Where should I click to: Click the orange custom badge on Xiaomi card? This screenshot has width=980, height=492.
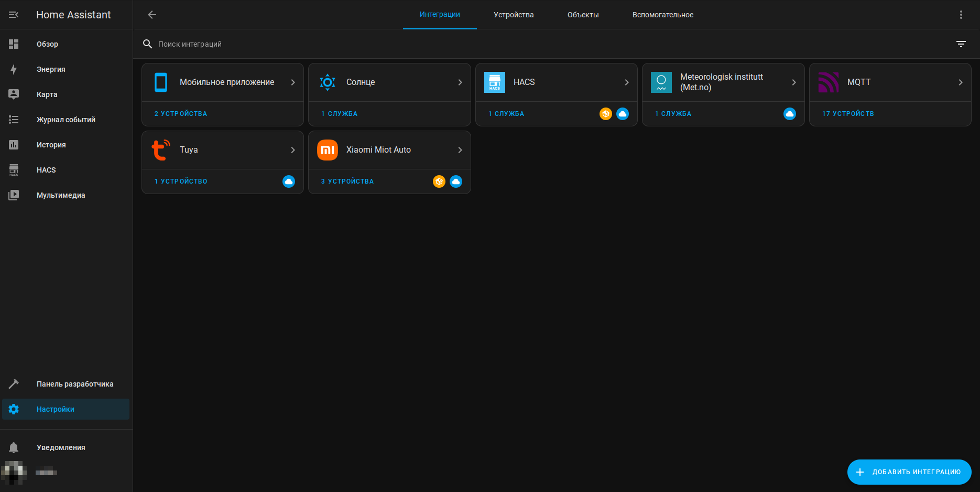coord(439,181)
